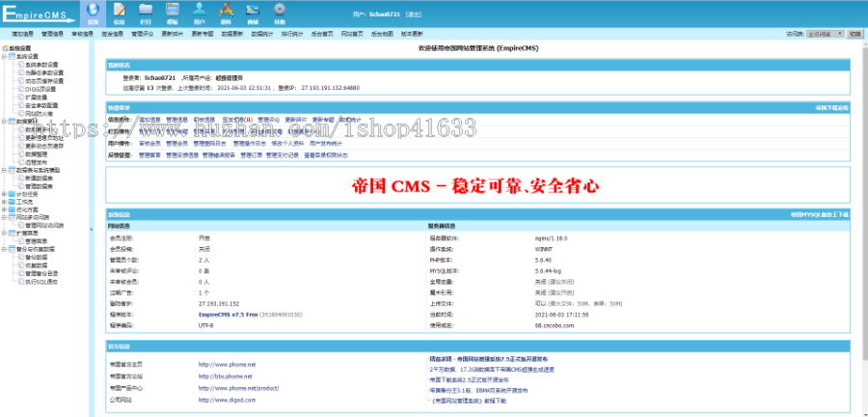Click 签发信息(0) quick menu link
The height and width of the screenshot is (417, 868).
point(237,119)
